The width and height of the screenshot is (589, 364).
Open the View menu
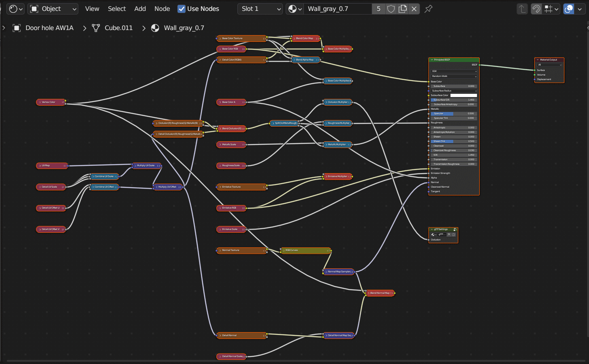pyautogui.click(x=92, y=9)
